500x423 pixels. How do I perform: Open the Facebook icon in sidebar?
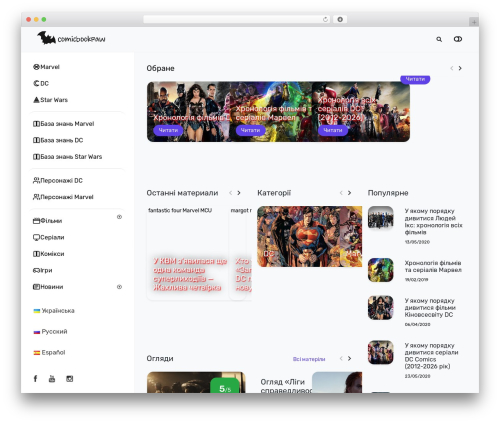point(35,379)
